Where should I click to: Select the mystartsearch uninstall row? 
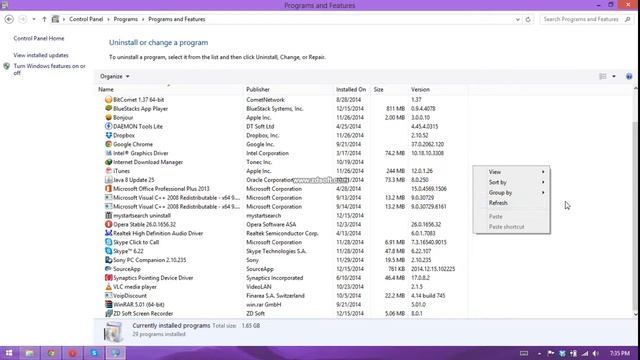point(282,216)
